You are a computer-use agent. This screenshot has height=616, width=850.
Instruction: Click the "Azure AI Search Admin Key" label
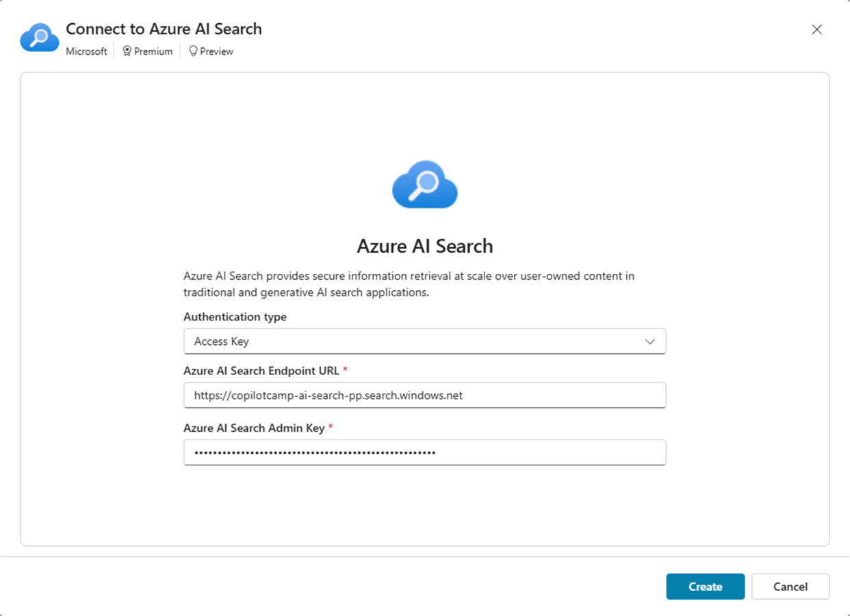click(254, 428)
